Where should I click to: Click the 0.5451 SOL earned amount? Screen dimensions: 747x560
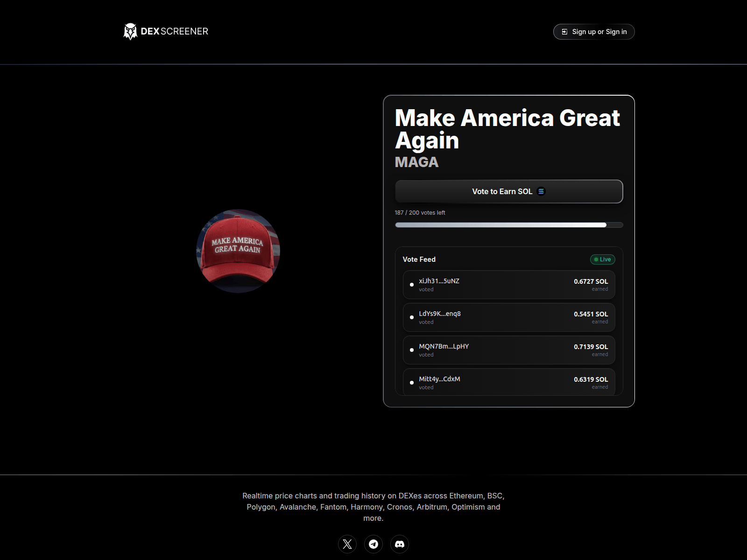click(591, 314)
